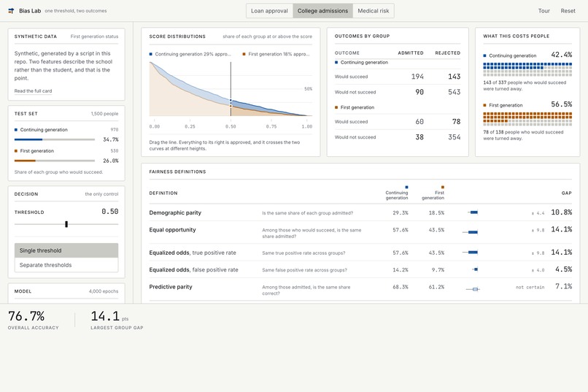Screen dimensions: 588x392
Task: Click the Demographic parity row label
Action: pyautogui.click(x=175, y=212)
